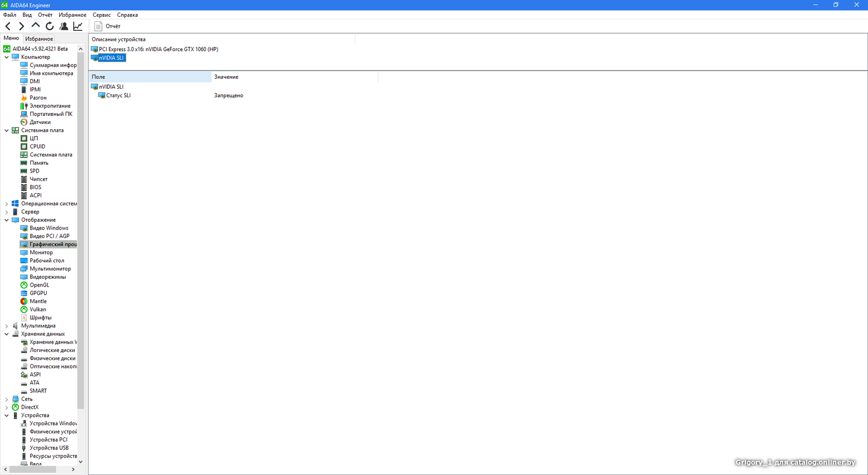
Task: Select the ATA tree item
Action: tap(34, 383)
